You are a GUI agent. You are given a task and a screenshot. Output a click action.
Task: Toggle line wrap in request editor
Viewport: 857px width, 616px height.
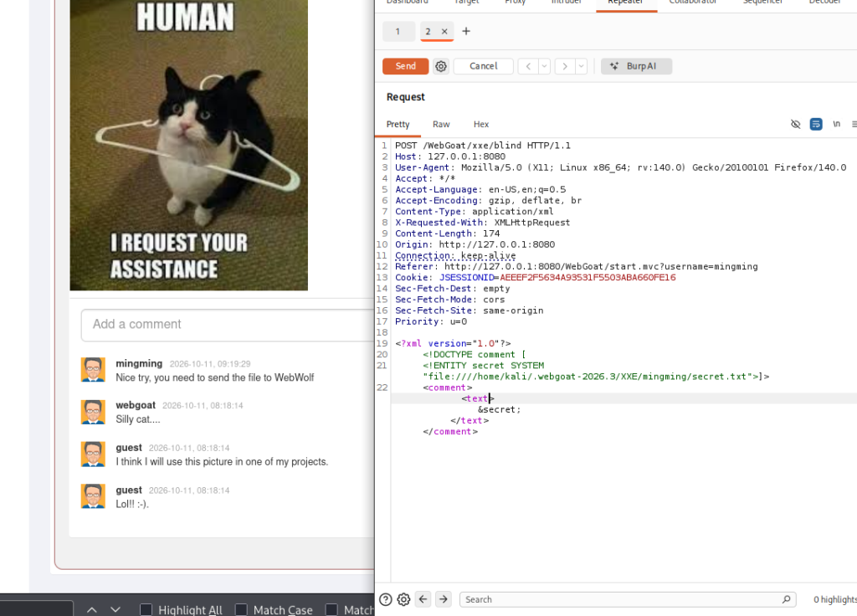click(816, 124)
